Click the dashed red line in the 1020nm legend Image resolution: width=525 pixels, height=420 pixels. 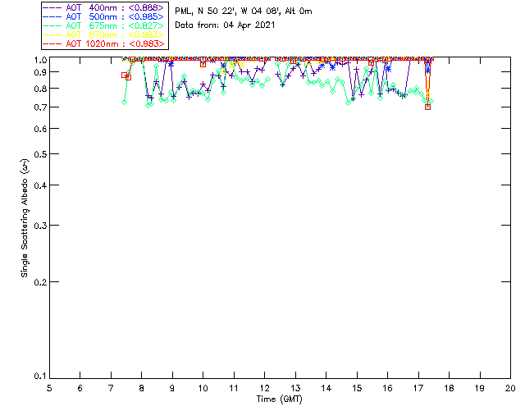pyautogui.click(x=52, y=43)
